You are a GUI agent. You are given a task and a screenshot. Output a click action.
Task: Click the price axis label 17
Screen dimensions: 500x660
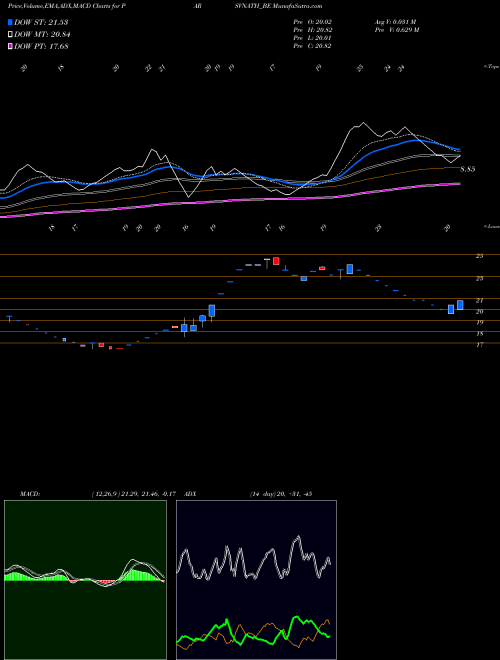pyautogui.click(x=479, y=345)
